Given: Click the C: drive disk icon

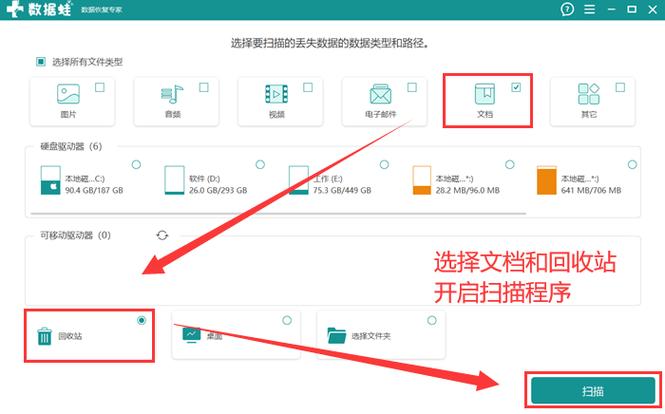Looking at the screenshot, I should [50, 180].
